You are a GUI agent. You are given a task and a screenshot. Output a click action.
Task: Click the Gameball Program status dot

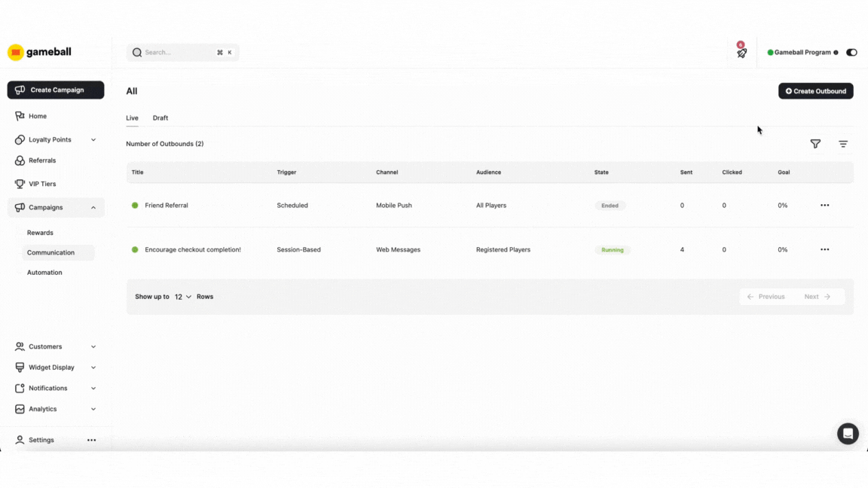(769, 52)
